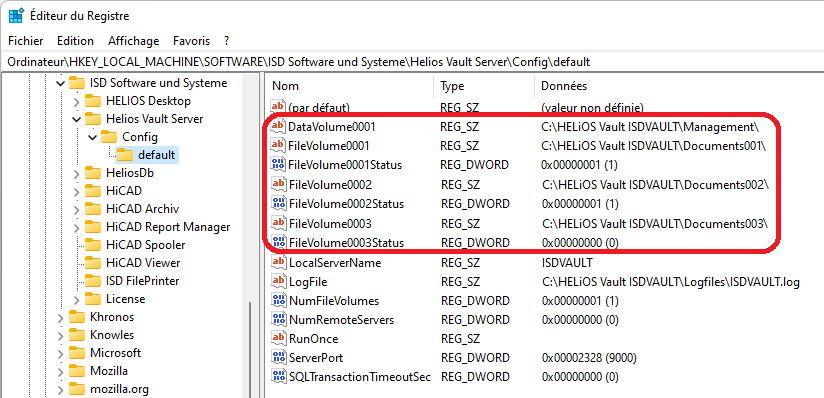The width and height of the screenshot is (824, 398).
Task: Open the Fichier menu
Action: (x=26, y=40)
